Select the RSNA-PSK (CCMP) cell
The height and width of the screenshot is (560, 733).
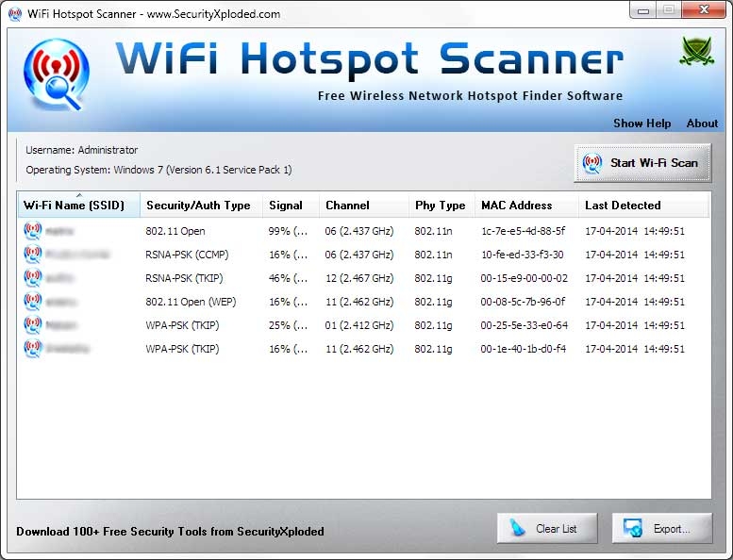(x=187, y=255)
